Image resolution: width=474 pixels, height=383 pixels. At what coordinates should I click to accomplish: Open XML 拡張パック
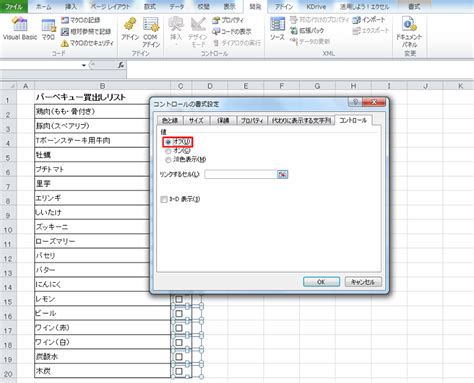(x=307, y=31)
